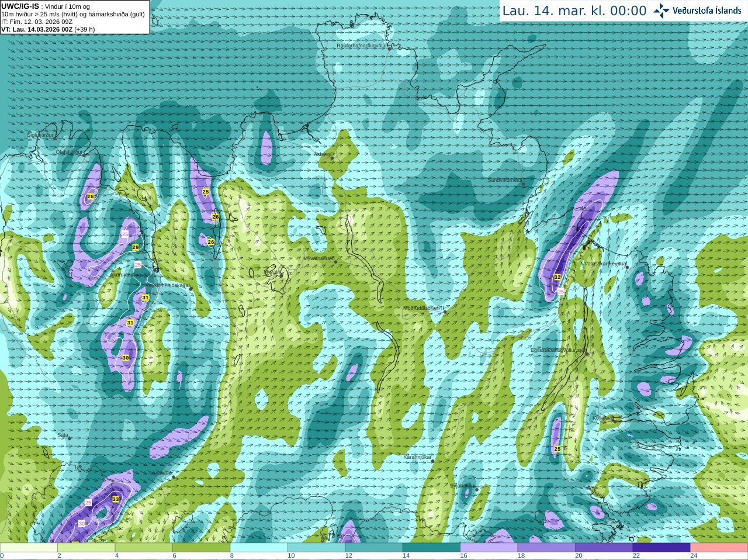Viewport: 748px width, 560px height.
Task: Click the yellow 32 maximum gust marker
Action: 557,277
